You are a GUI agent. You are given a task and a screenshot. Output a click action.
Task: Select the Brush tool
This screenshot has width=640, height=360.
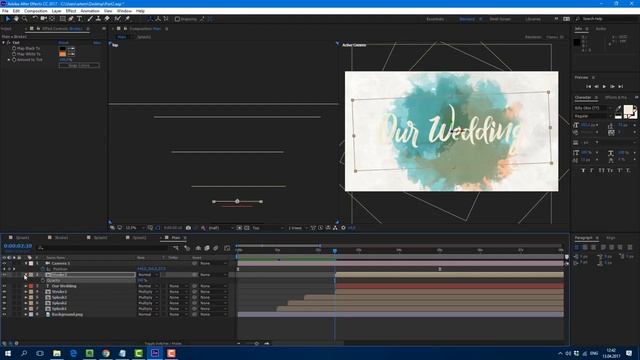(x=90, y=19)
